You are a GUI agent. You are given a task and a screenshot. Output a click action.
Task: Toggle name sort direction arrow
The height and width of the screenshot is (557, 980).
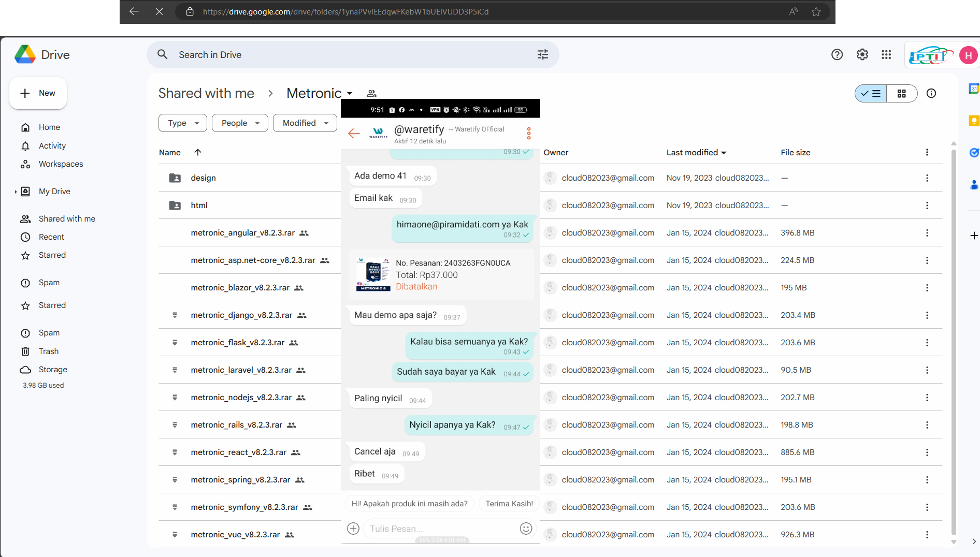198,152
